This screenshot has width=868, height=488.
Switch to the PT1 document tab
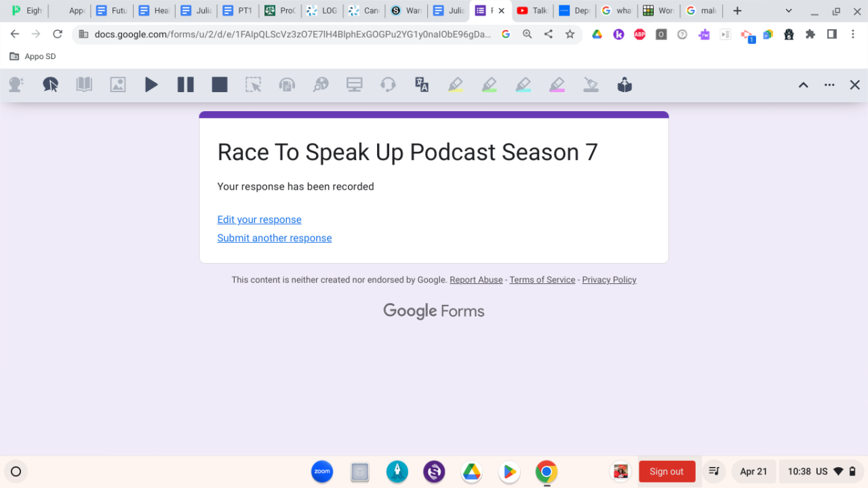238,11
